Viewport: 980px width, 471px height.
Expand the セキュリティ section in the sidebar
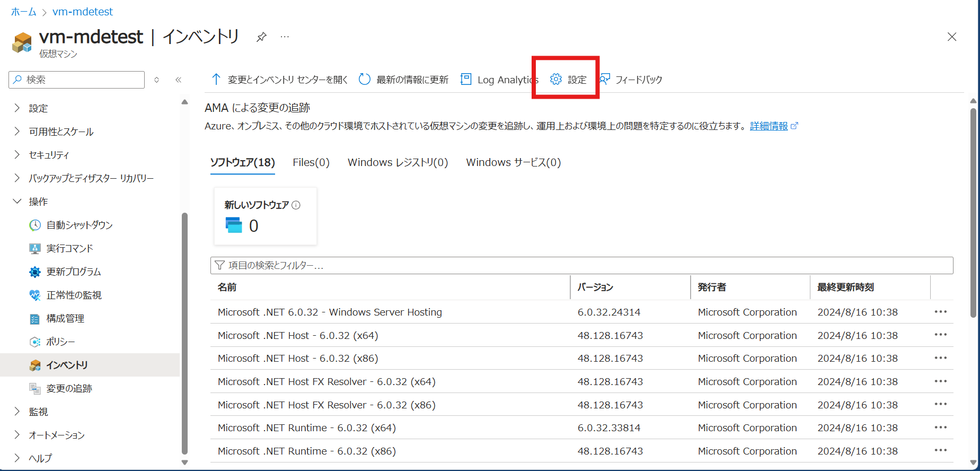click(17, 155)
